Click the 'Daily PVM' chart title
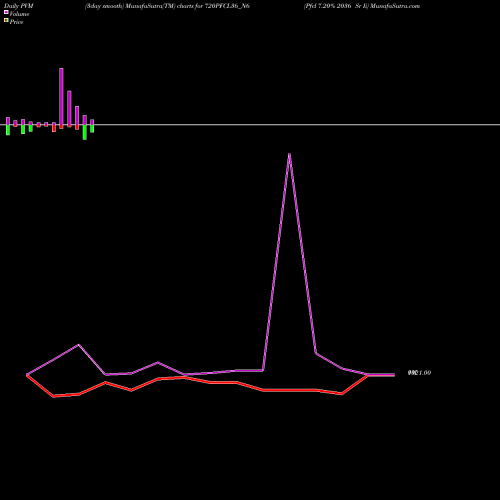Image resolution: width=500 pixels, height=500 pixels. (19, 6)
